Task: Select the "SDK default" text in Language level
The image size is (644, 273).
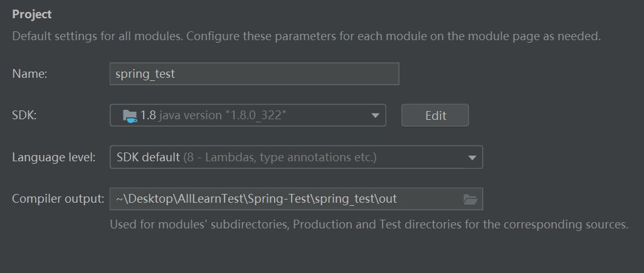Action: pos(148,158)
